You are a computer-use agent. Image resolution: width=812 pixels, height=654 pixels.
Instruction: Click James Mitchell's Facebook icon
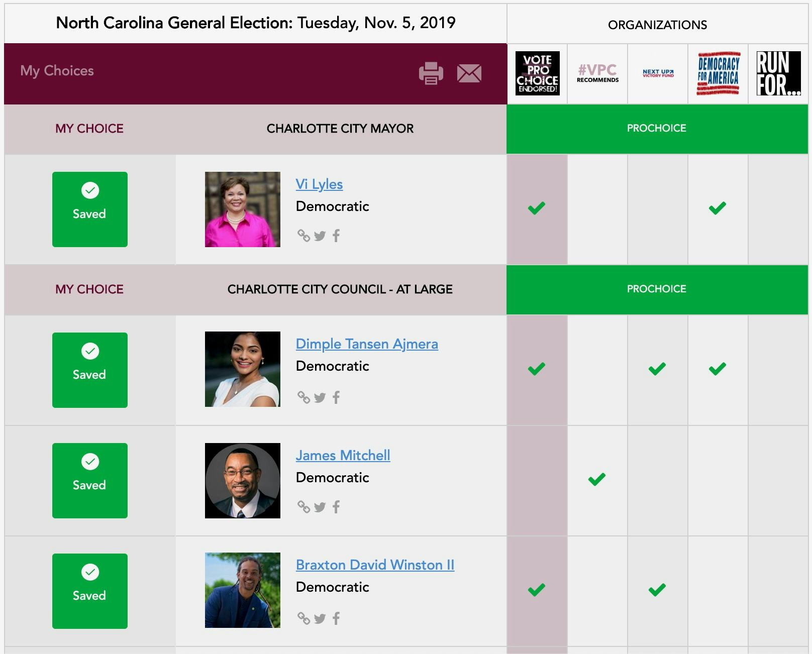337,508
